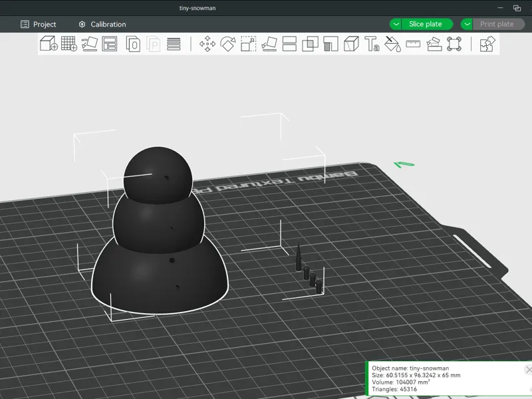Viewport: 532px width, 399px height.
Task: Click the greyed Split to parts icon
Action: click(154, 44)
